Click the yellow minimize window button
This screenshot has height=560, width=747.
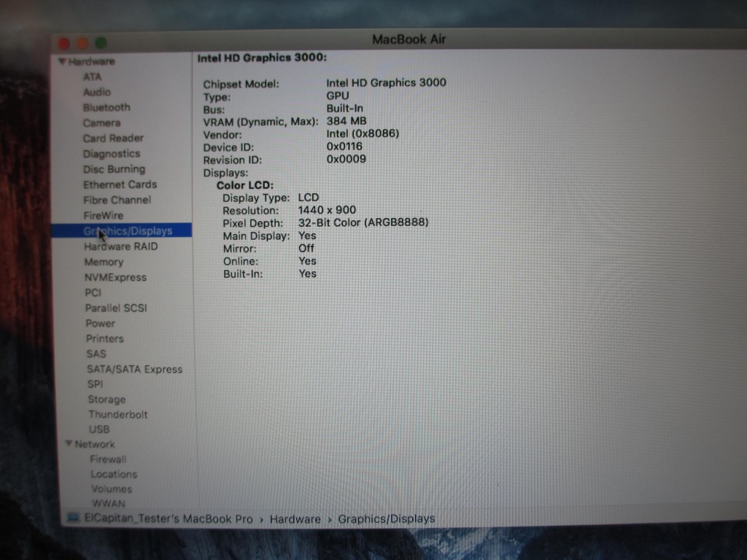82,43
